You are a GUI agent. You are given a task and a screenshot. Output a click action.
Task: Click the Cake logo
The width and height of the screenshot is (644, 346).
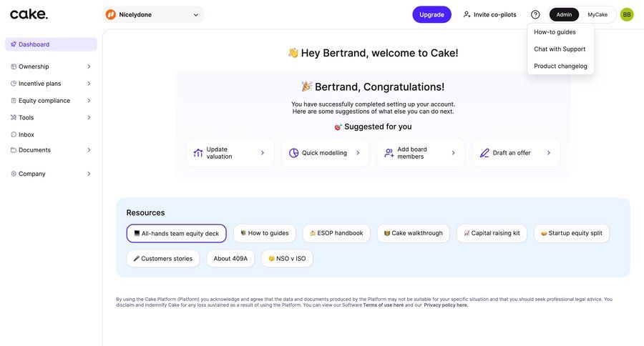29,14
